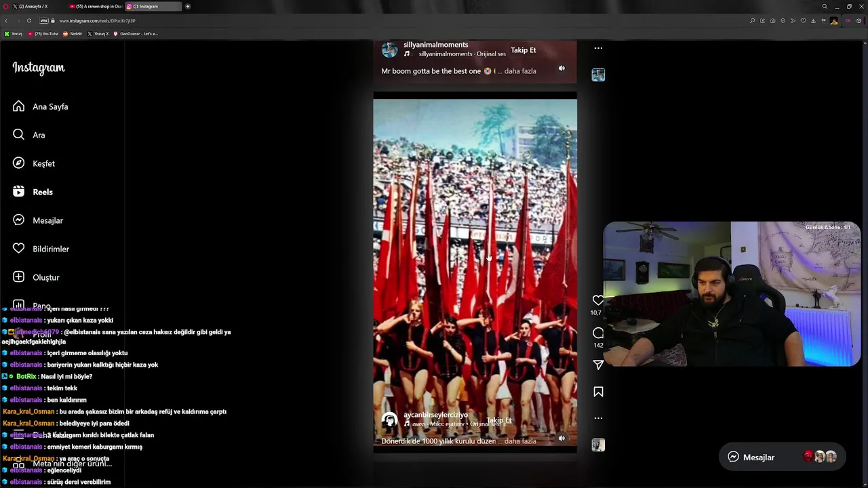Click the purple megaphone extension icon
This screenshot has height=488, width=868.
coord(848,21)
